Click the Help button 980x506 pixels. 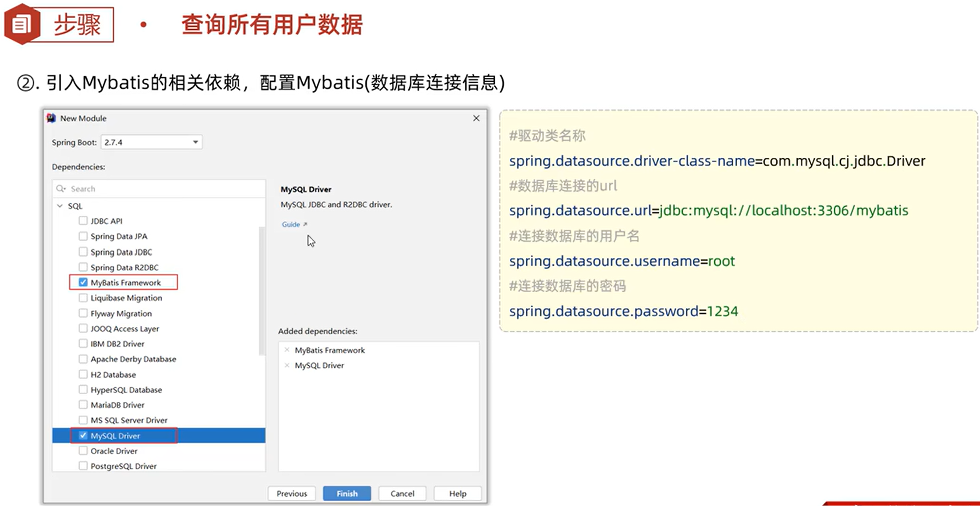point(457,493)
